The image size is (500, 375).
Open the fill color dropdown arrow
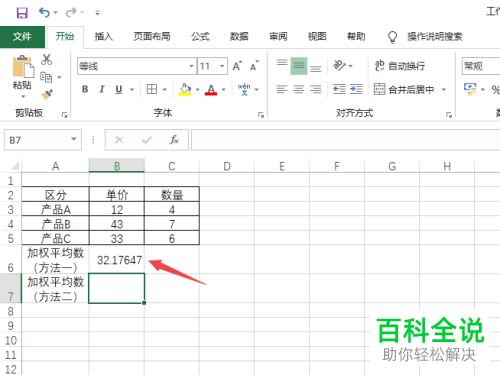197,89
